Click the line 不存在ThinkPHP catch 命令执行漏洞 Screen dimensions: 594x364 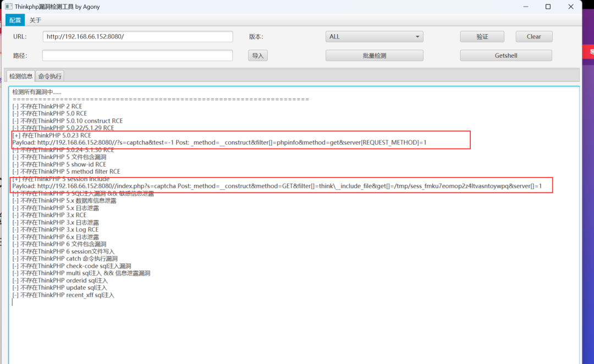tap(65, 258)
